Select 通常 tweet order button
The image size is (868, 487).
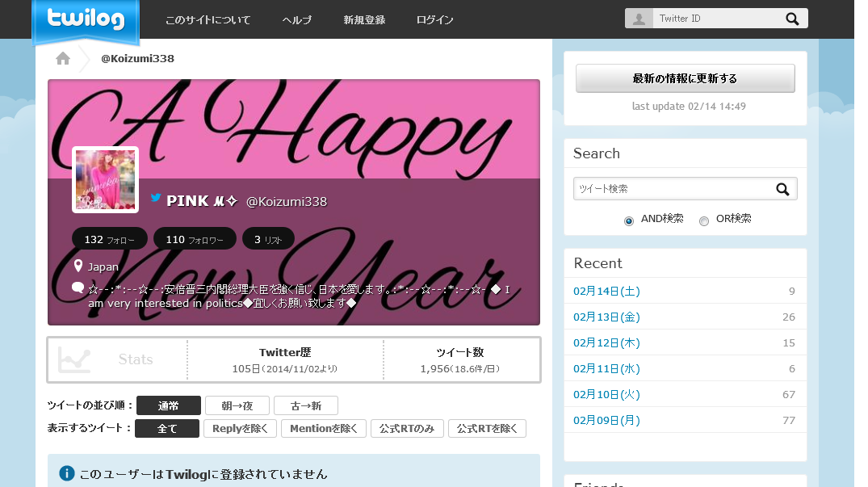[168, 405]
